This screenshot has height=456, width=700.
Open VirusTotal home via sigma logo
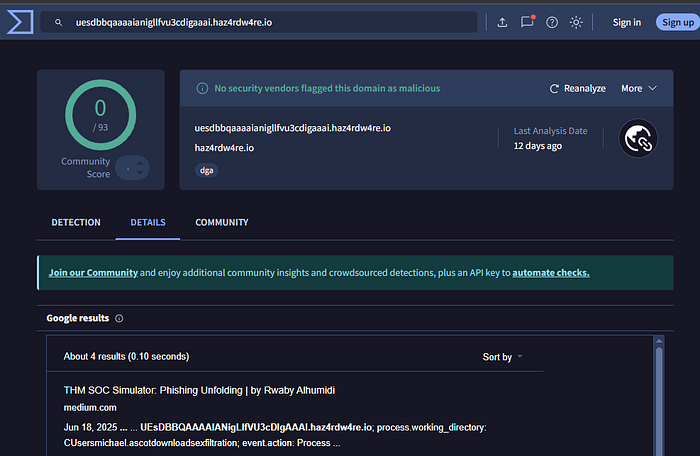[x=20, y=22]
